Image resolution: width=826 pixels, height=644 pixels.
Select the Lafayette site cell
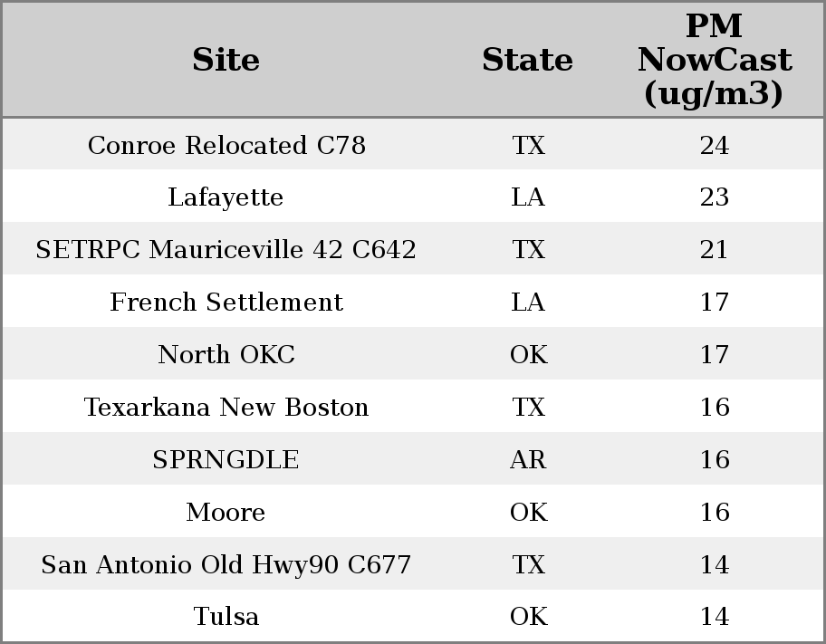226,197
